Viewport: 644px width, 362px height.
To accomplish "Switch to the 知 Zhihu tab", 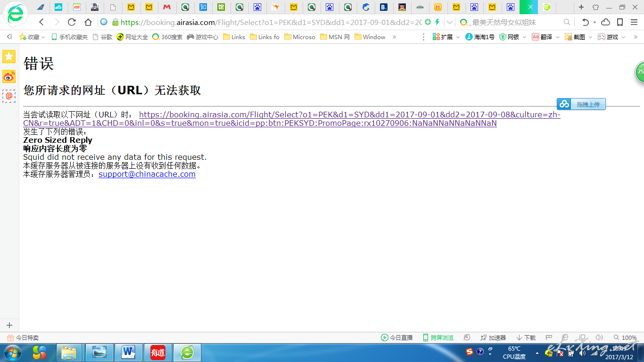I will click(203, 7).
